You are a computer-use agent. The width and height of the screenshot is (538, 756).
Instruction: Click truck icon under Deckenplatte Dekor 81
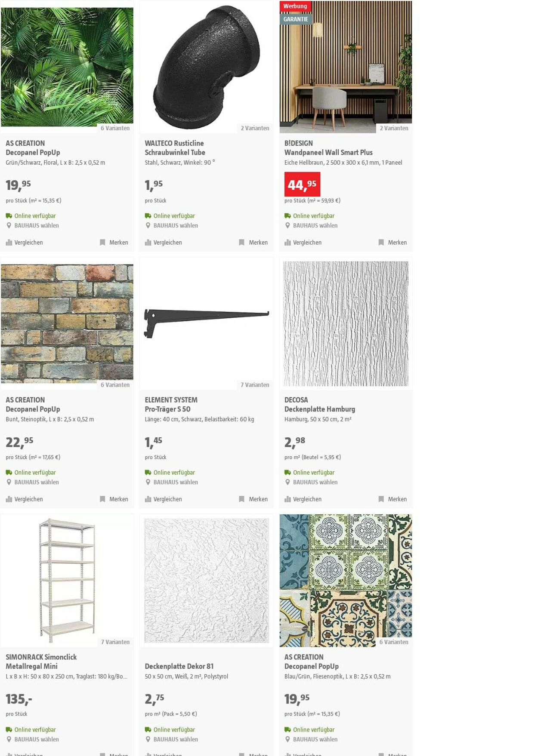(148, 730)
